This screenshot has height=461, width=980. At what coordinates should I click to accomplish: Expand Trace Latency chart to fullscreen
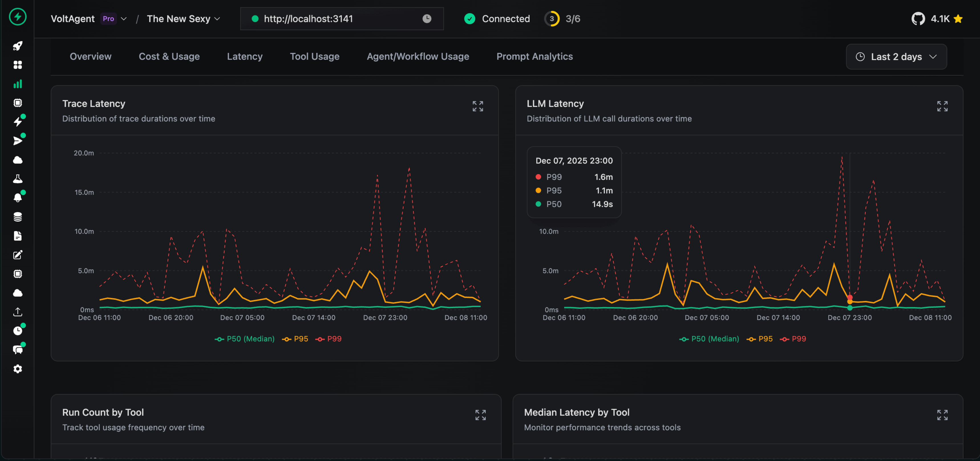pyautogui.click(x=477, y=106)
